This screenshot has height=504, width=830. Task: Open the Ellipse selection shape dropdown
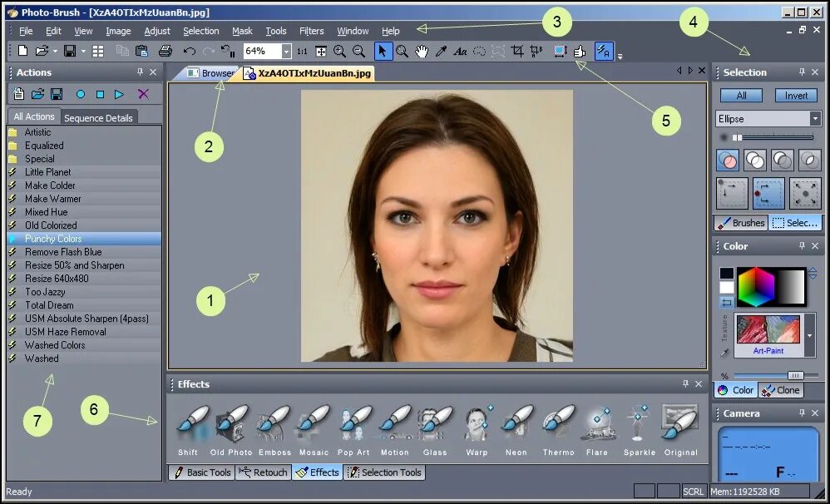coord(815,119)
